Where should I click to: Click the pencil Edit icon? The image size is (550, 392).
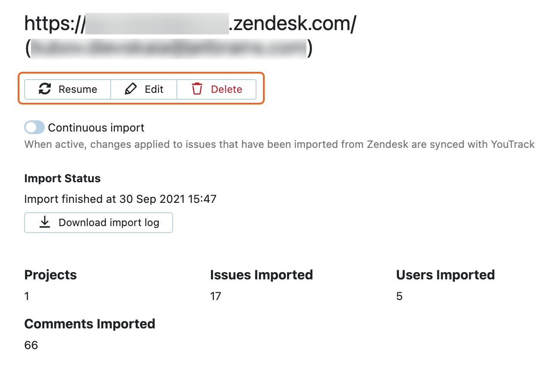(x=130, y=89)
